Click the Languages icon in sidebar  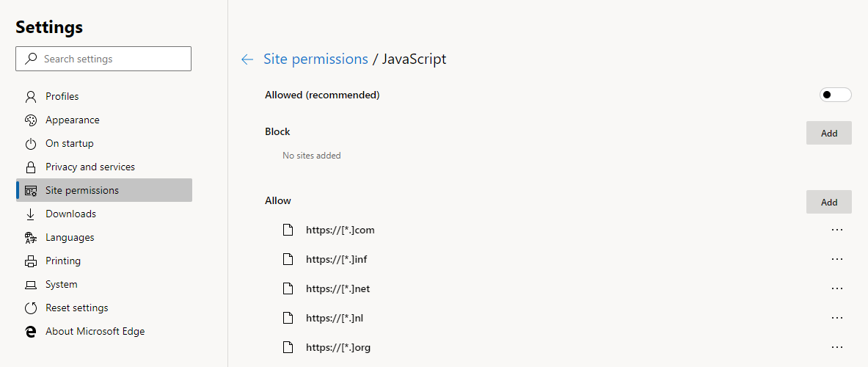[31, 238]
